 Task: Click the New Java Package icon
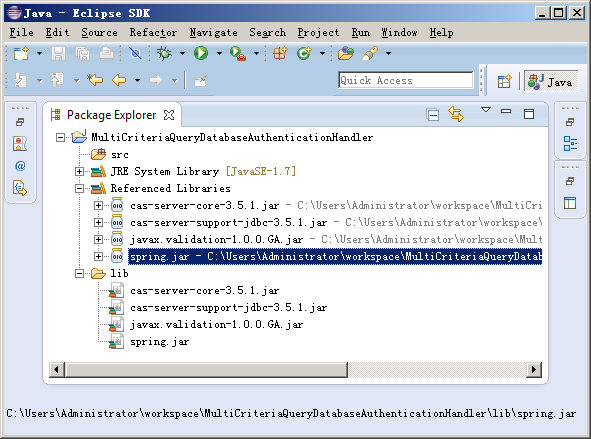[x=280, y=53]
